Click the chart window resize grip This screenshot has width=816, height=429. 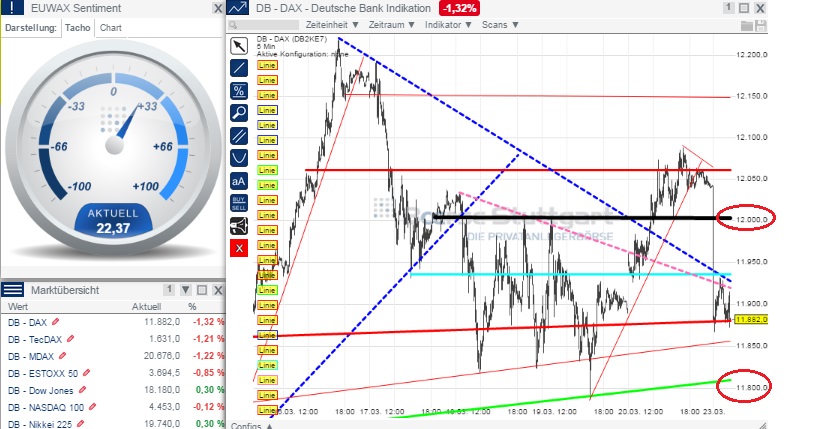pyautogui.click(x=762, y=425)
